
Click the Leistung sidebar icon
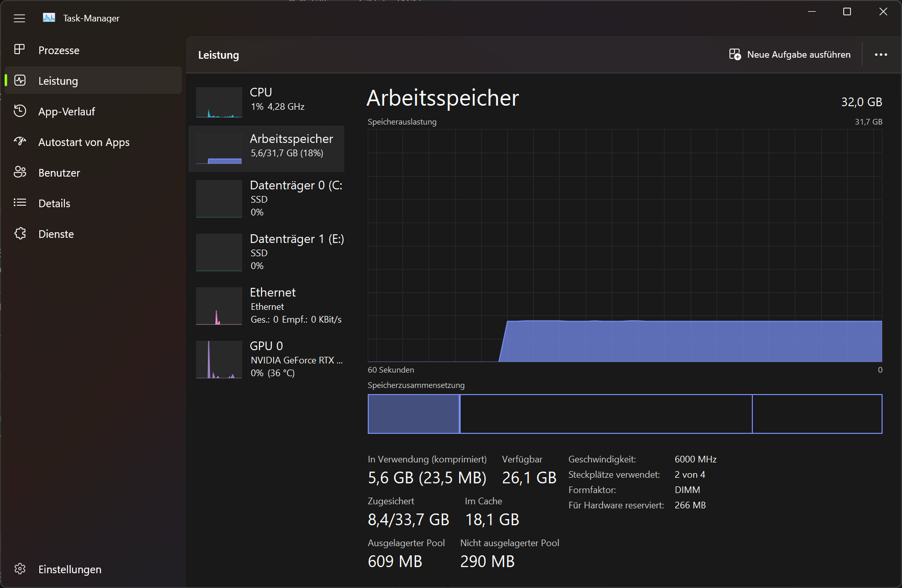(x=20, y=80)
